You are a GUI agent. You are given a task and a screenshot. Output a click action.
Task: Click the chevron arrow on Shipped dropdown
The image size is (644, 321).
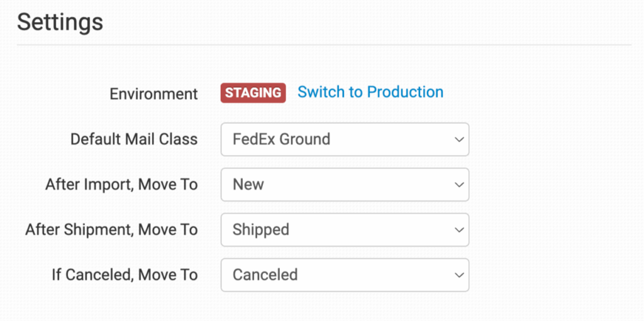coord(458,230)
